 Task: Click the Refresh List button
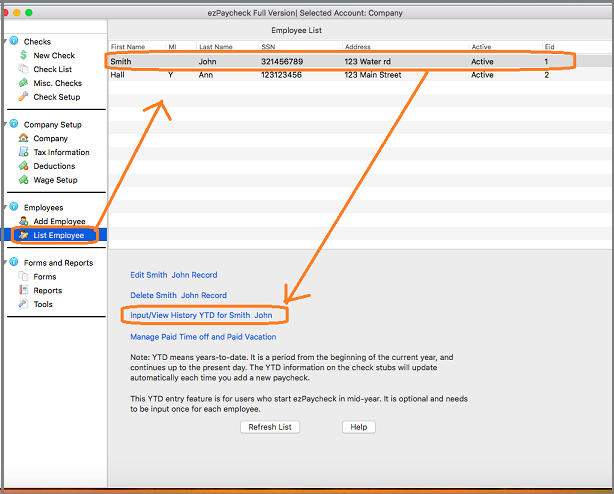point(270,427)
